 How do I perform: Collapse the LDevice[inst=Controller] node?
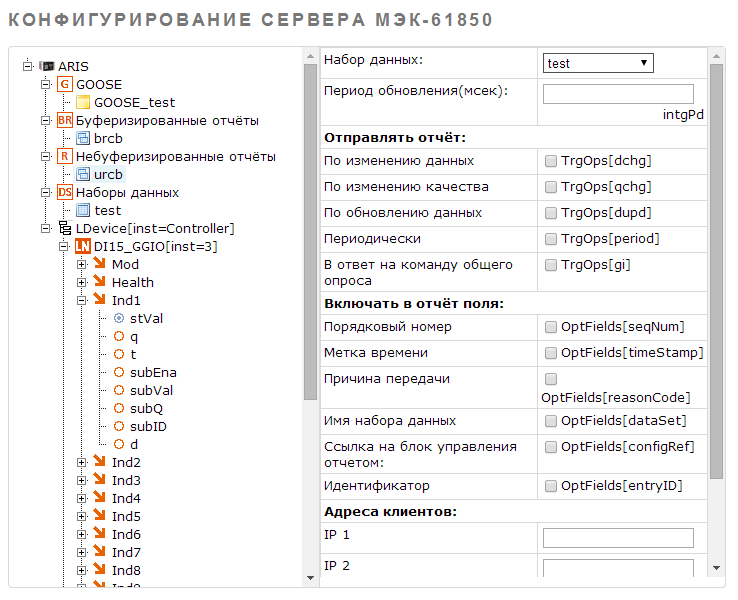tap(46, 228)
